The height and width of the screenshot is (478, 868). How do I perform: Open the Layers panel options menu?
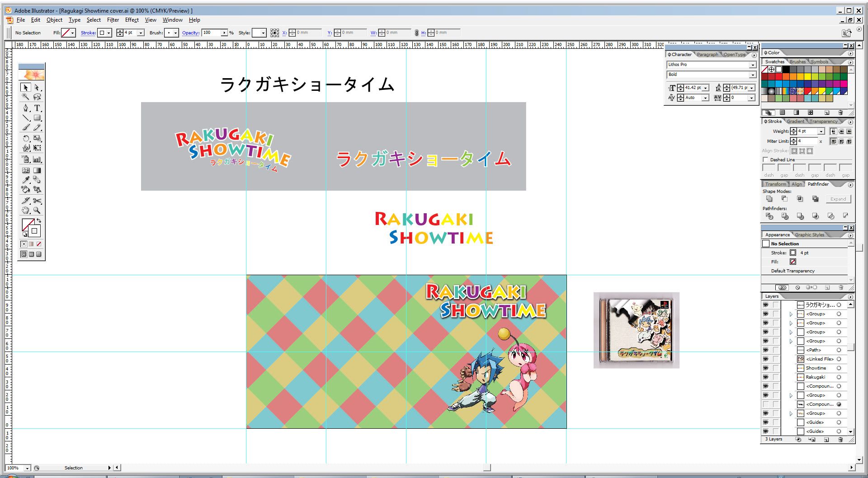850,296
